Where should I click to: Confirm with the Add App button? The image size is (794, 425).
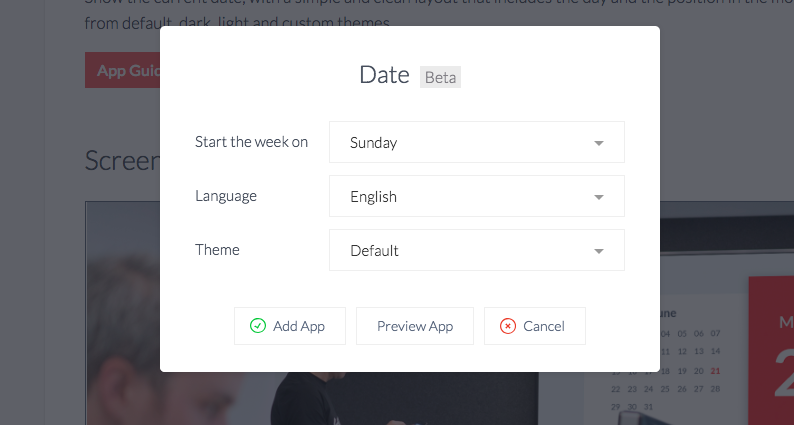click(x=290, y=326)
